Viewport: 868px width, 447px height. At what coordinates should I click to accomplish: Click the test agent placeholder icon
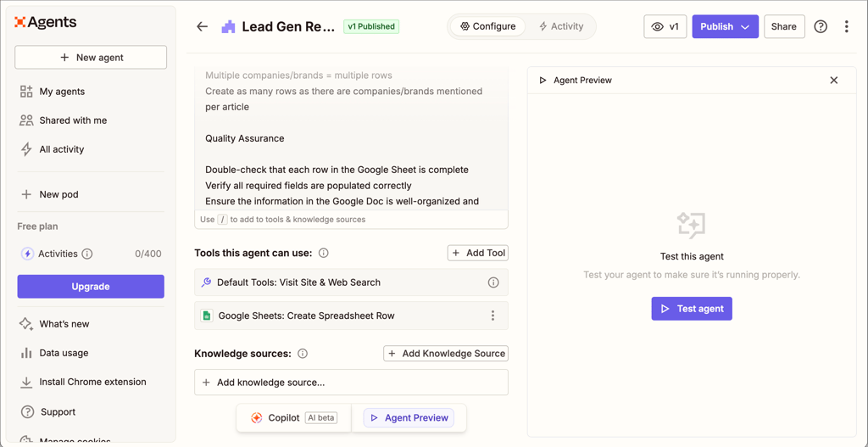pyautogui.click(x=692, y=226)
